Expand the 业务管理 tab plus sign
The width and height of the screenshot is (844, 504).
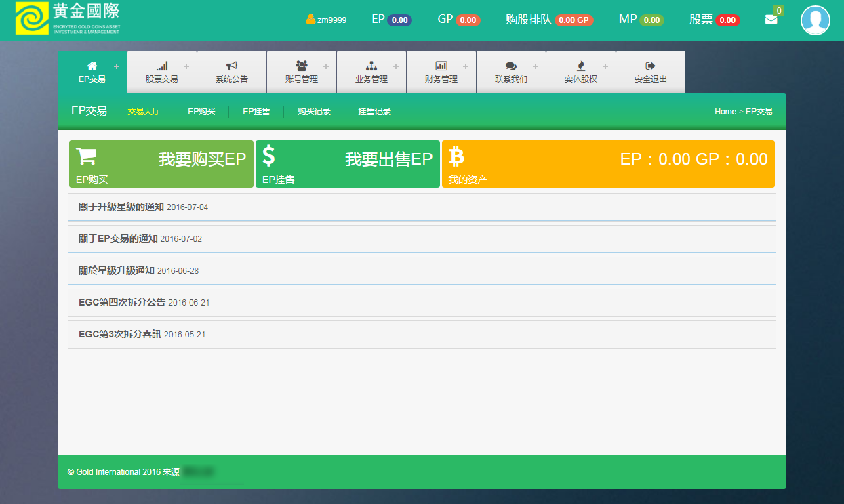click(396, 66)
